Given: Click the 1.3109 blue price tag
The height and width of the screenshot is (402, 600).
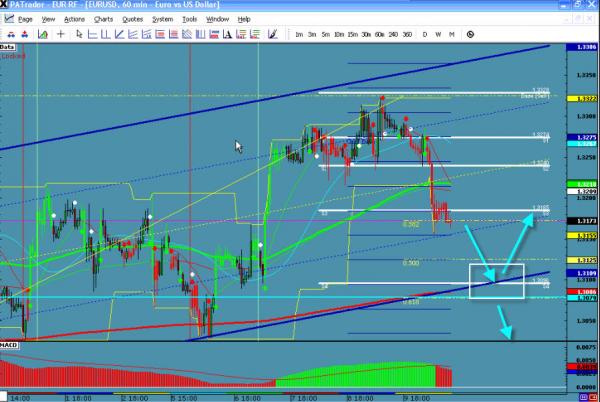Looking at the screenshot, I should click(584, 273).
